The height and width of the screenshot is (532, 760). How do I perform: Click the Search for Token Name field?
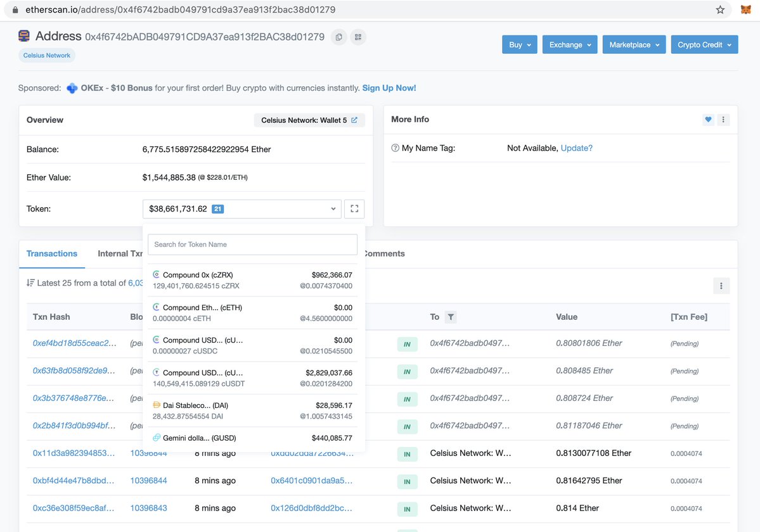252,244
